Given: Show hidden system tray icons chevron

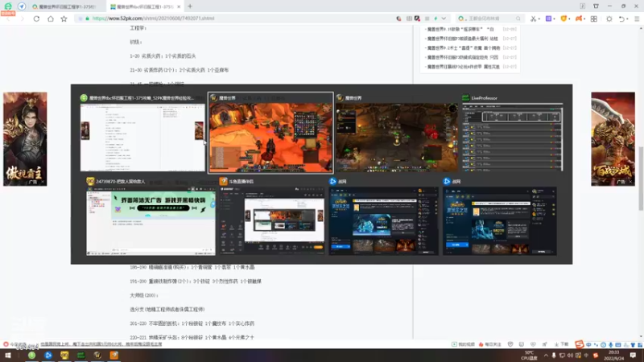Looking at the screenshot, I should pos(546,356).
